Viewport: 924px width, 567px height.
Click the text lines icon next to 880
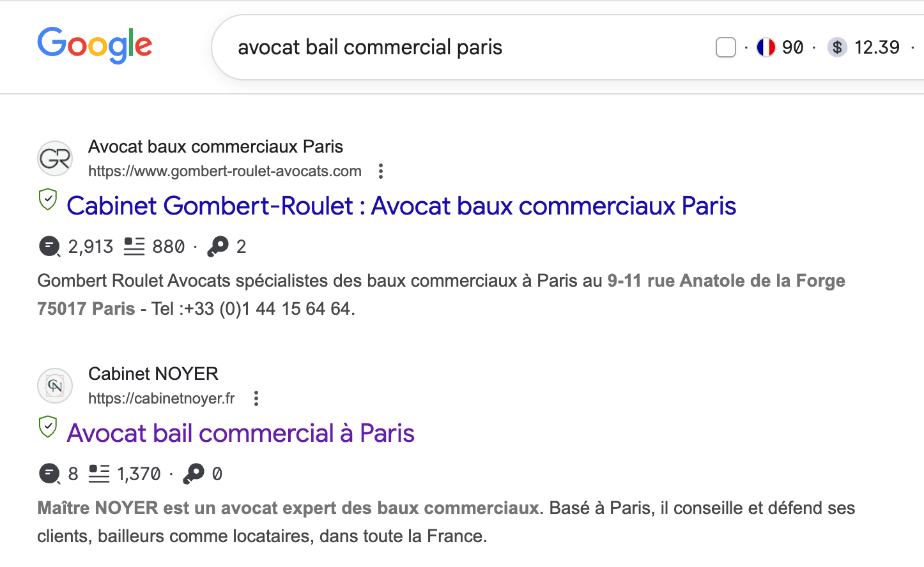(134, 246)
